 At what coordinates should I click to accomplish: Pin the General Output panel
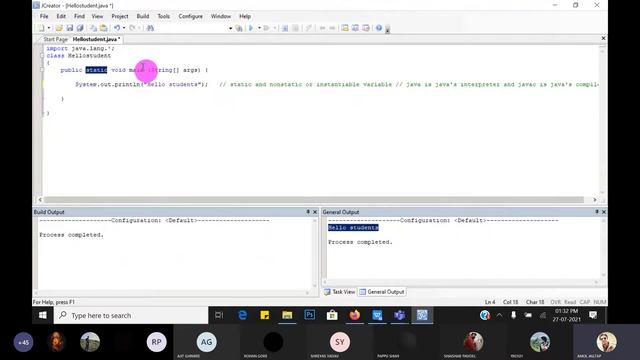(597, 212)
